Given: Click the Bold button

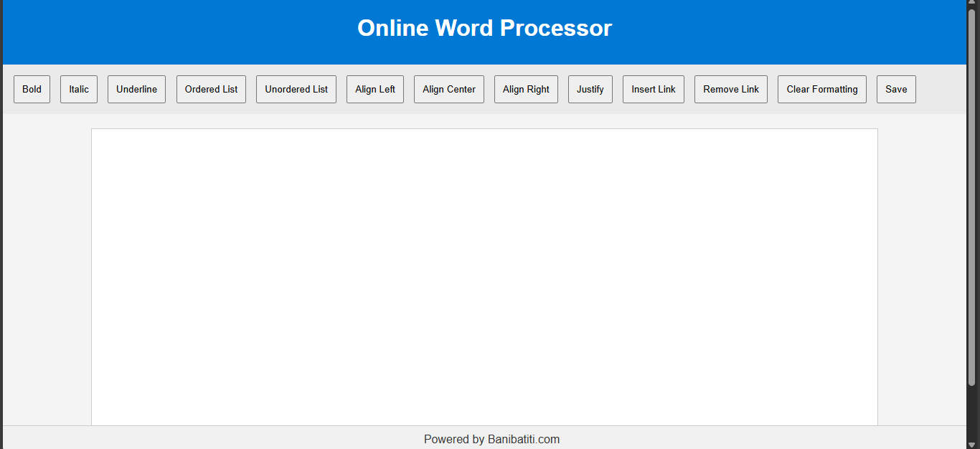Looking at the screenshot, I should tap(32, 90).
